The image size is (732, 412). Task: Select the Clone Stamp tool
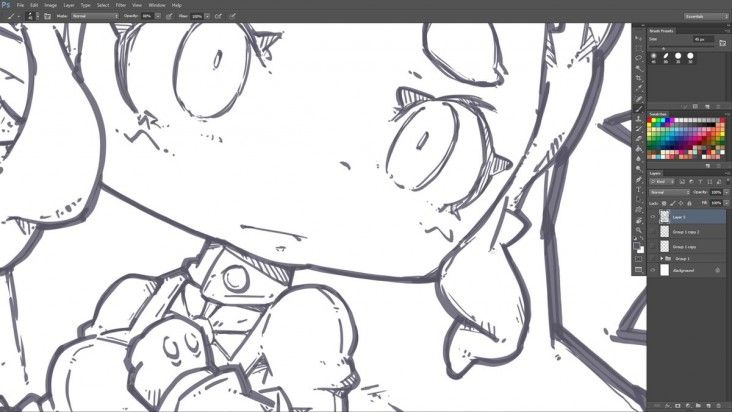pyautogui.click(x=638, y=118)
